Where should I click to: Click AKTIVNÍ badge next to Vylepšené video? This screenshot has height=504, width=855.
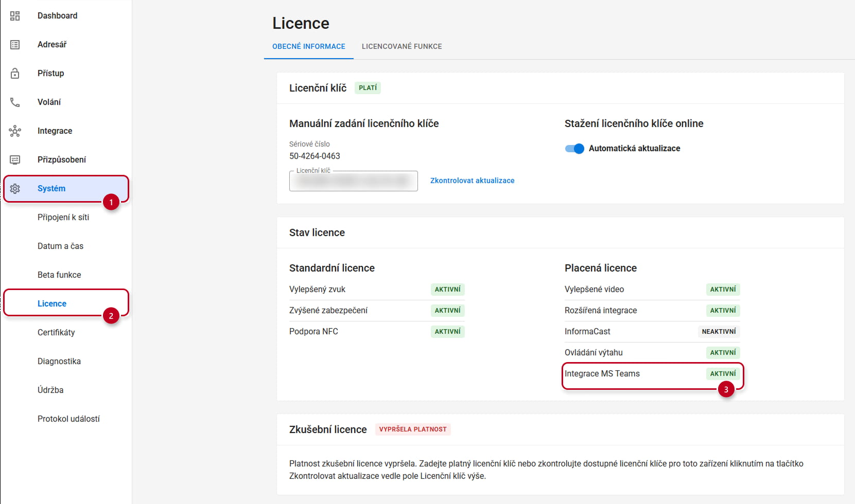(x=723, y=290)
